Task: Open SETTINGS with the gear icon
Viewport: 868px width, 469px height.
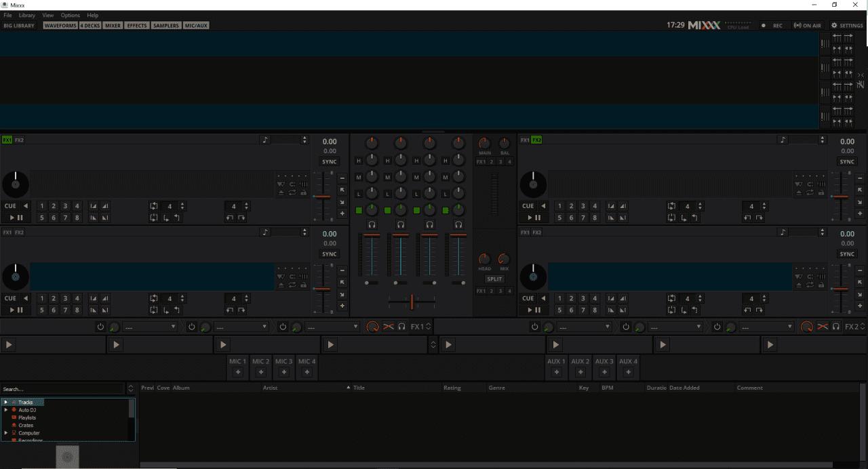Action: 847,25
